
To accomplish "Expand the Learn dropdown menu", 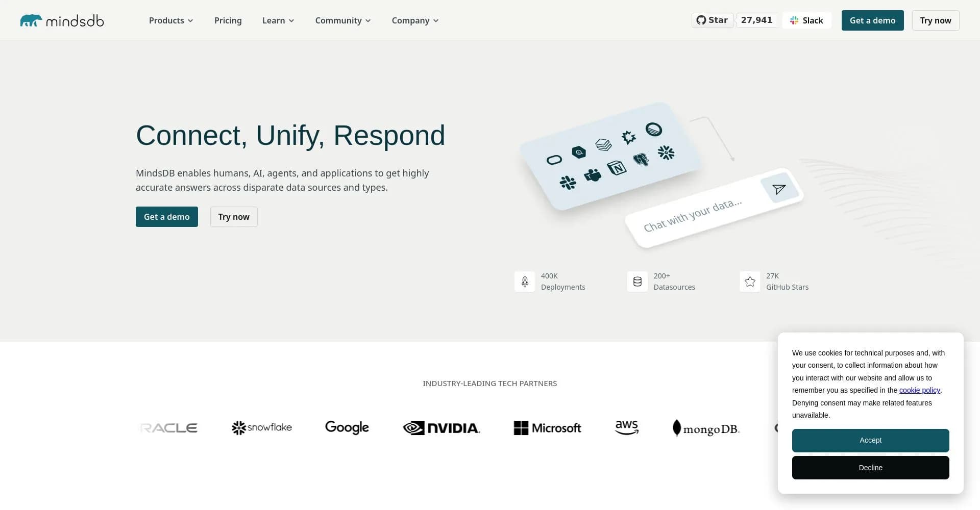I will point(278,20).
